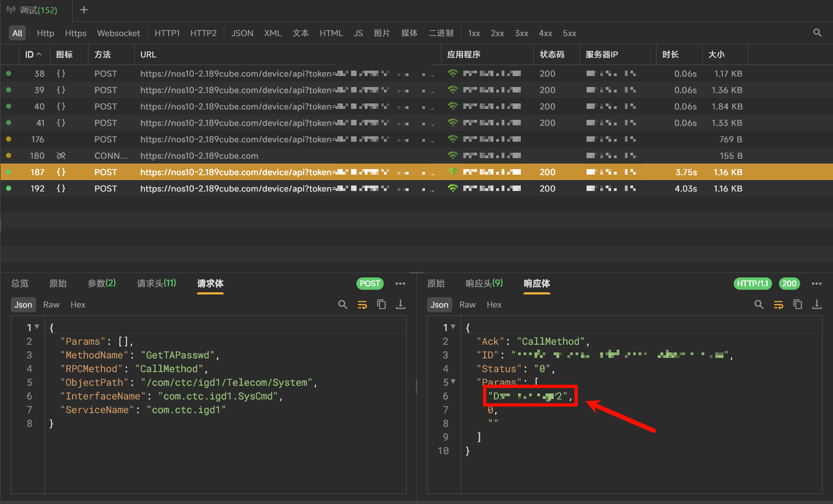Screen dimensions: 833x504
Task: Open the 响应体 response body tab
Action: [537, 283]
